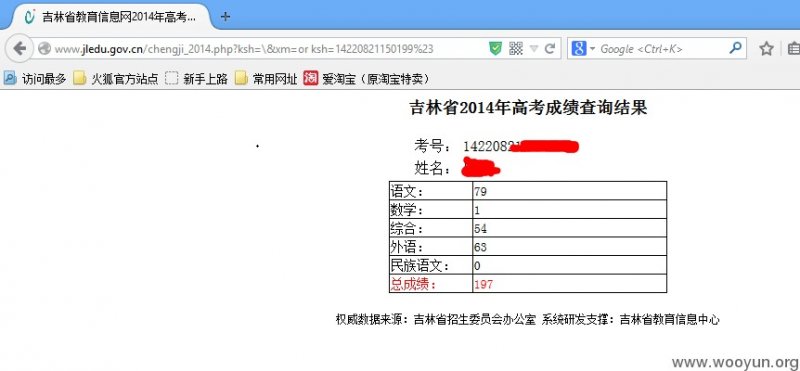Screen dimensions: 800x371
Task: Bookmark this page with the star icon
Action: [x=766, y=48]
